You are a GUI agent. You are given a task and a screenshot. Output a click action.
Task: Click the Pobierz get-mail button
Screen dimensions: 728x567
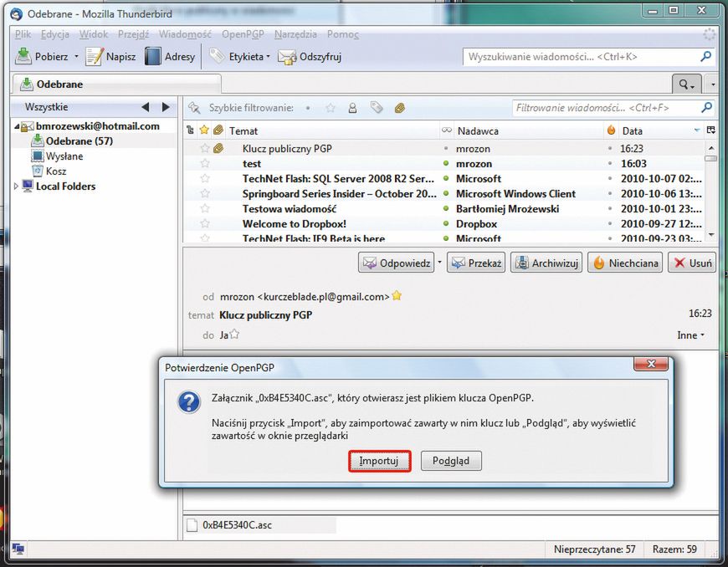[x=41, y=57]
